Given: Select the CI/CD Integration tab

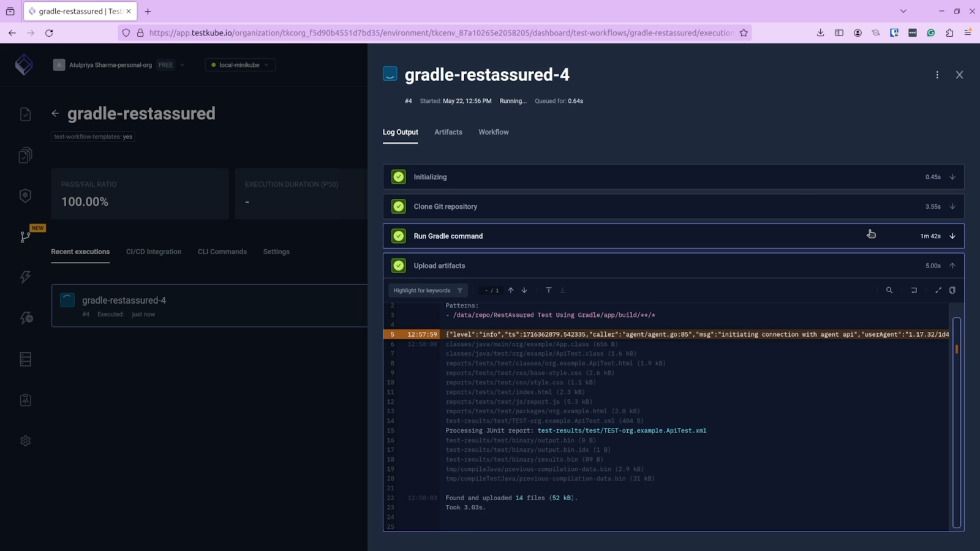Looking at the screenshot, I should point(154,252).
